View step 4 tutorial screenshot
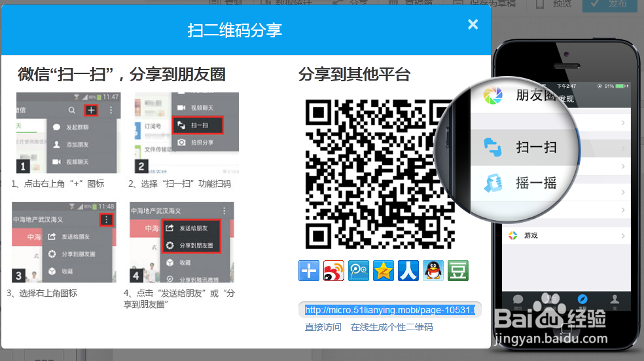Screen dimensions: 644x361 point(181,242)
